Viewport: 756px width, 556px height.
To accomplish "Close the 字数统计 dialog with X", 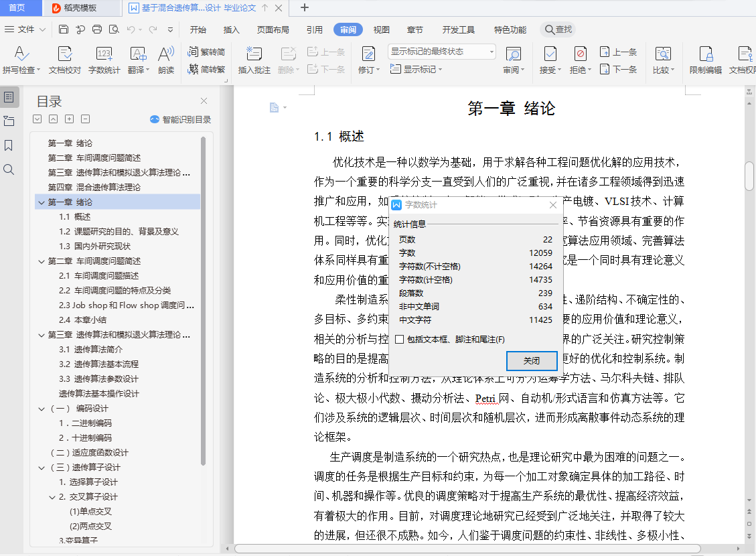I will [553, 205].
